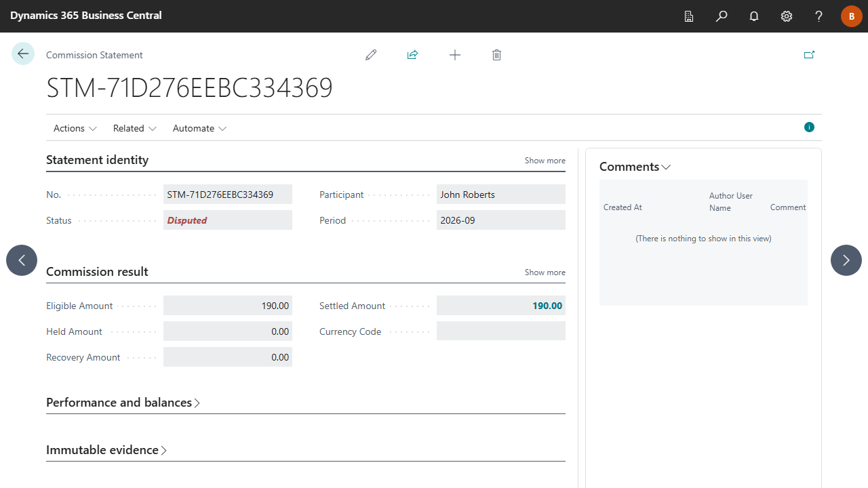Go to previous record arrow
This screenshot has height=488, width=868.
[x=22, y=260]
